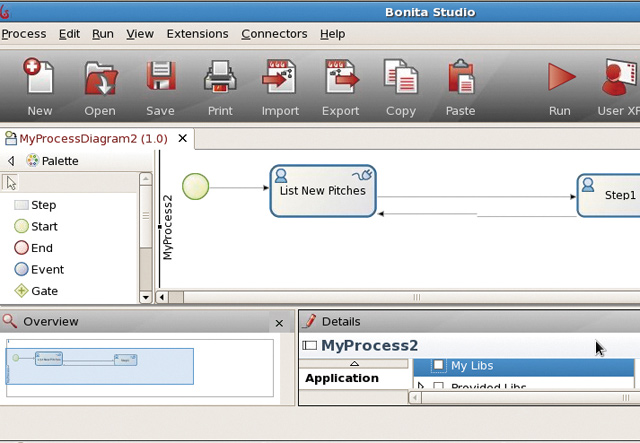This screenshot has height=443, width=640.
Task: Open the Help menu
Action: pyautogui.click(x=333, y=34)
